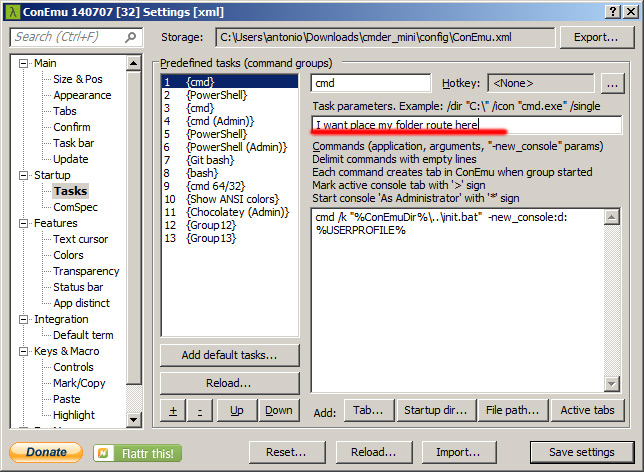Open the Highlight settings page
644x472 pixels.
[74, 416]
